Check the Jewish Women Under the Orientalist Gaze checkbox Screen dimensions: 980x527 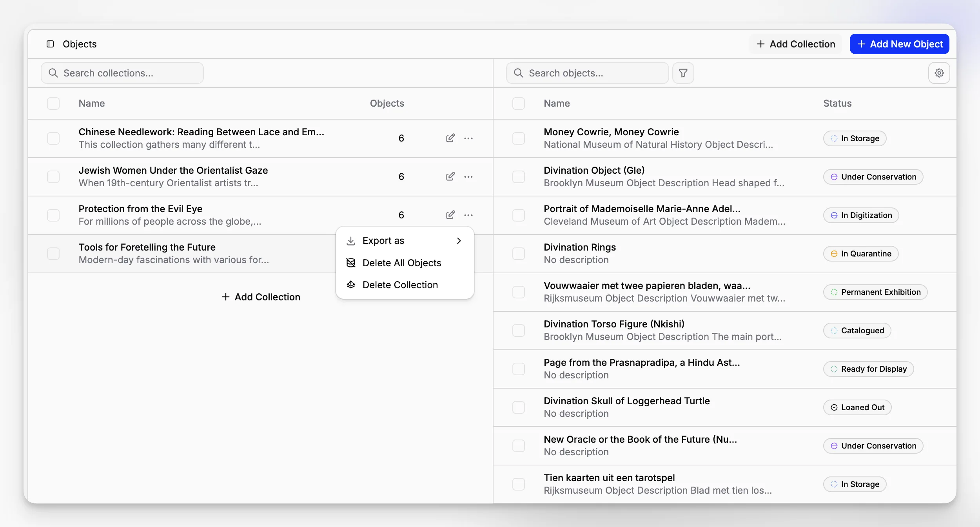pos(53,177)
